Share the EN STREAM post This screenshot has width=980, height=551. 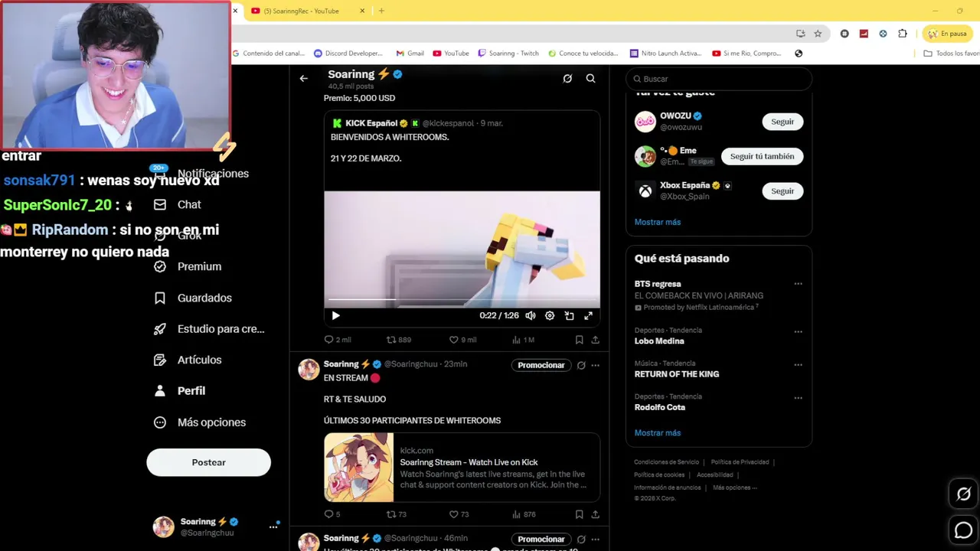pos(595,514)
